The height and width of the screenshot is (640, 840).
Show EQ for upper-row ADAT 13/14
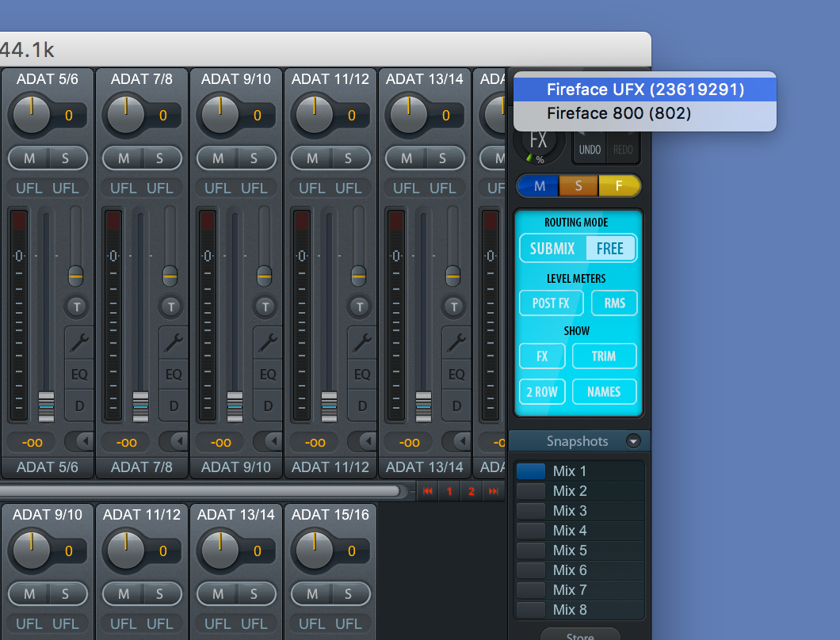pyautogui.click(x=456, y=375)
